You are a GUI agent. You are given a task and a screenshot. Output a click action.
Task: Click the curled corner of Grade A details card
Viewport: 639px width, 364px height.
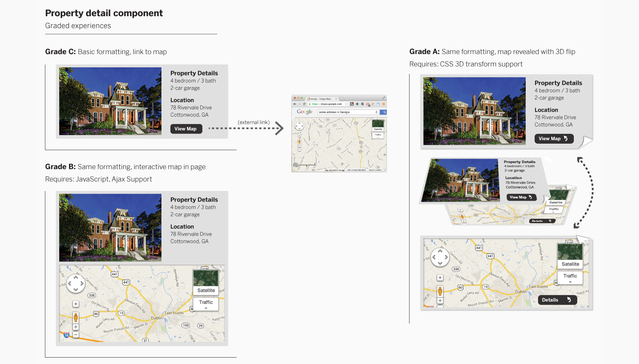(586, 142)
